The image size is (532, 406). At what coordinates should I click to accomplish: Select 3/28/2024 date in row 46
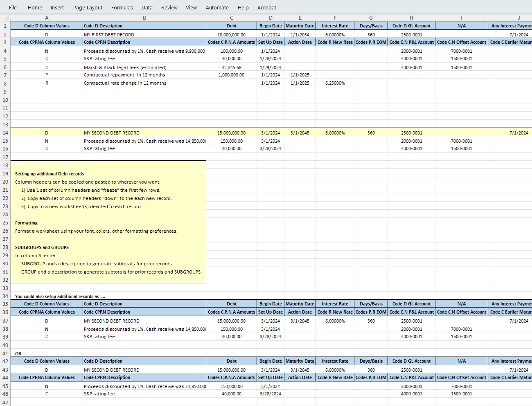[x=271, y=394]
